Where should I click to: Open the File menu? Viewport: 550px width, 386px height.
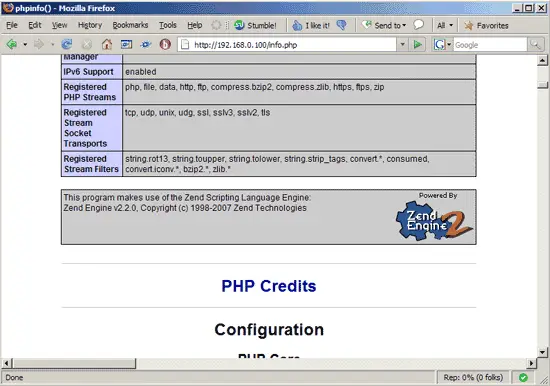click(12, 25)
